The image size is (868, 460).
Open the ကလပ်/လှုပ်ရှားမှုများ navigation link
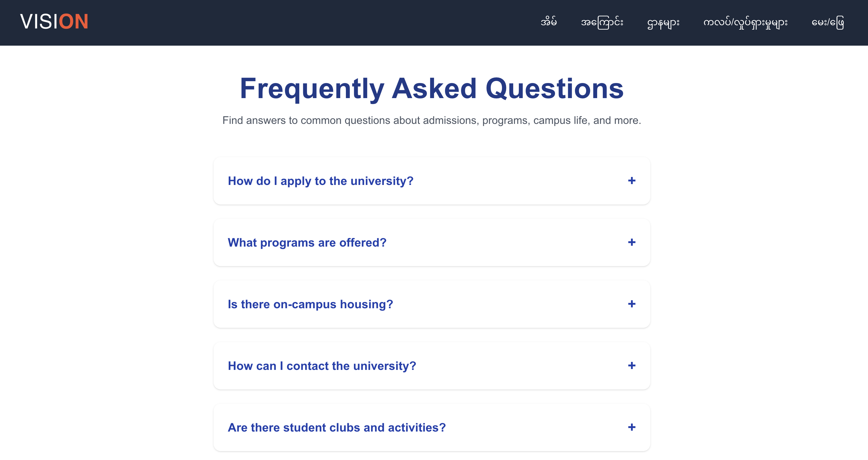click(745, 23)
